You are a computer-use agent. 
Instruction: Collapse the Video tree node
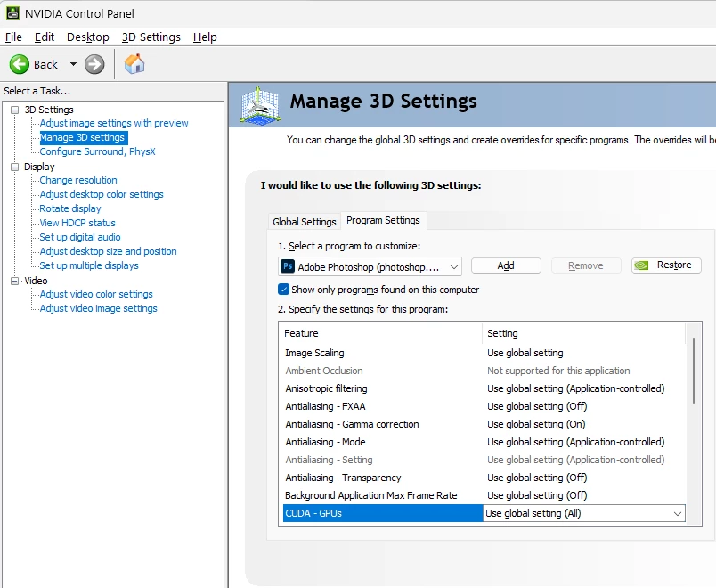pos(14,281)
